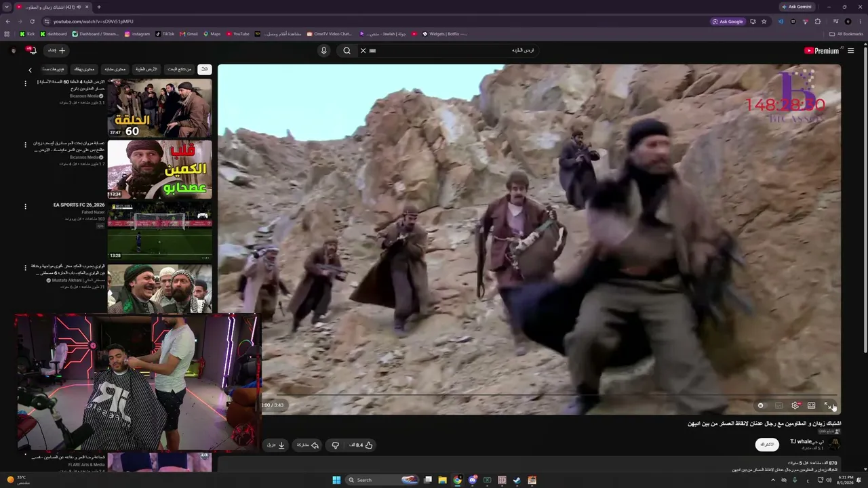Toggle the autoplay switch in the player
Image resolution: width=868 pixels, height=488 pixels.
[x=762, y=405]
